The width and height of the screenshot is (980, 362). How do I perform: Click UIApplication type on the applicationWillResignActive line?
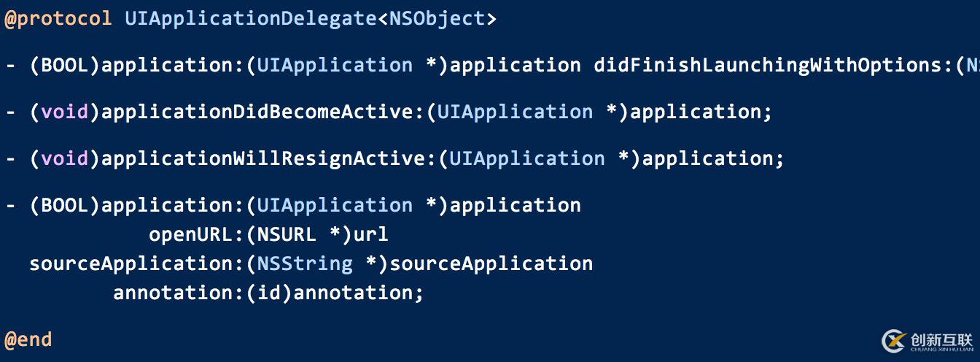pos(526,158)
